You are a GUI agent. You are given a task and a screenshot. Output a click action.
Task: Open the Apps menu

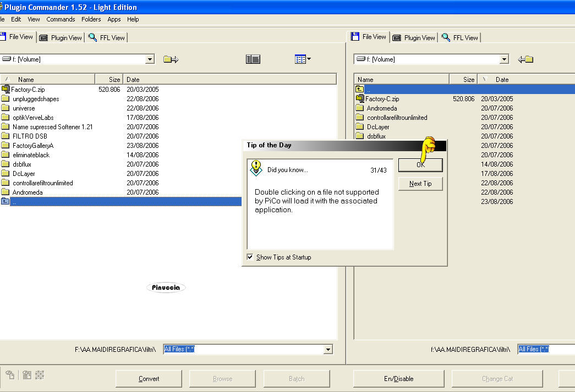click(114, 19)
